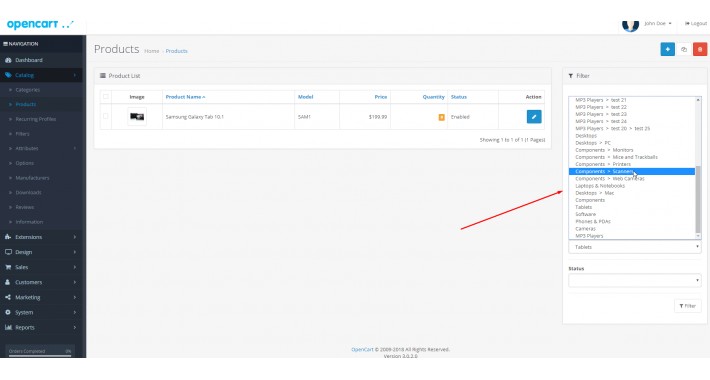The height and width of the screenshot is (380, 710).
Task: Click category list scrollbar thumb
Action: (698, 199)
